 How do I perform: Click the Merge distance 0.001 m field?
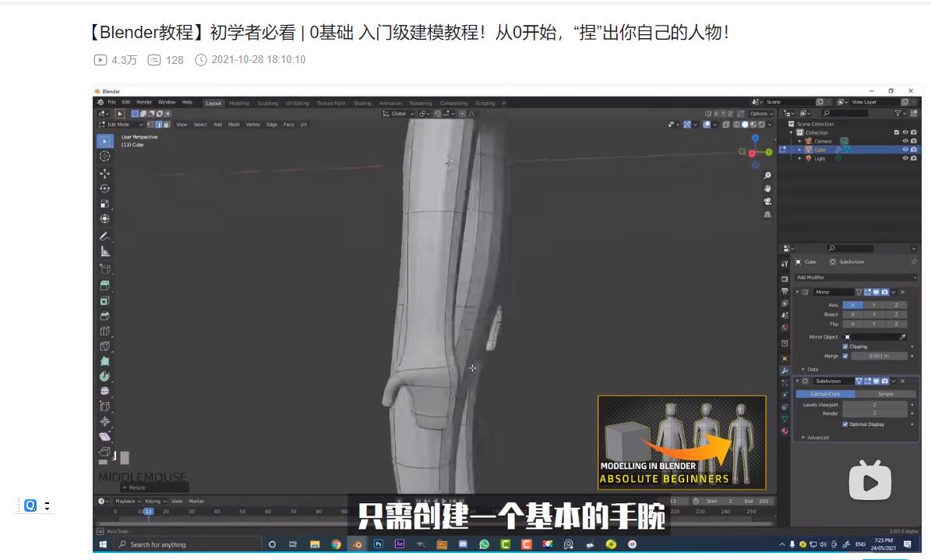(x=879, y=356)
